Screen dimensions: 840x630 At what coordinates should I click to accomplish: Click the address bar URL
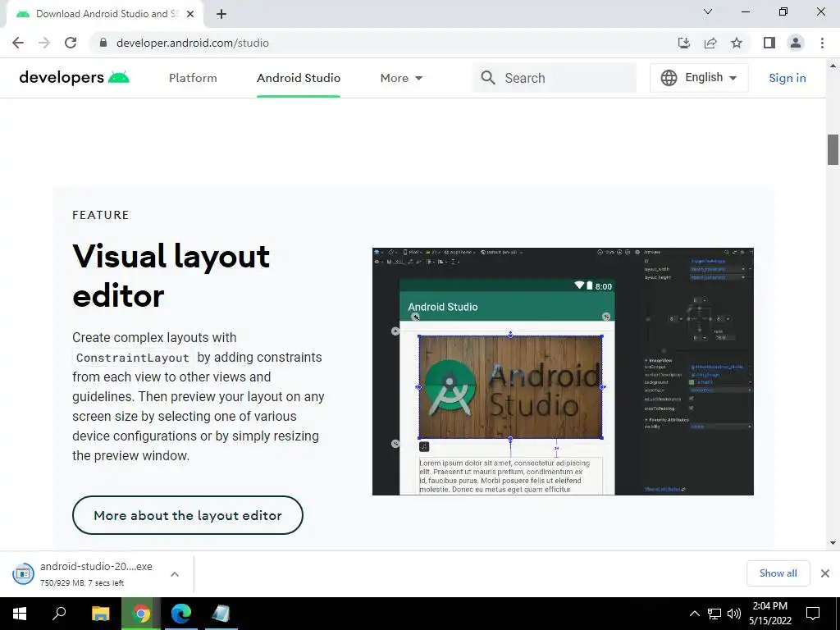tap(193, 43)
